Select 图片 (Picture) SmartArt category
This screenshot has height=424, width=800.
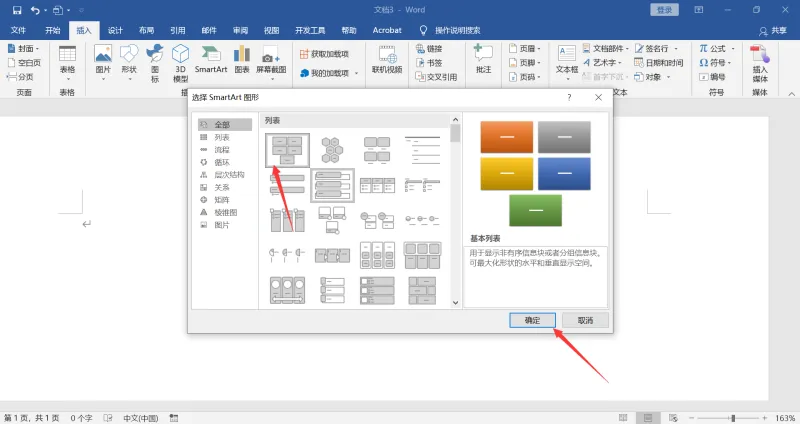(224, 225)
